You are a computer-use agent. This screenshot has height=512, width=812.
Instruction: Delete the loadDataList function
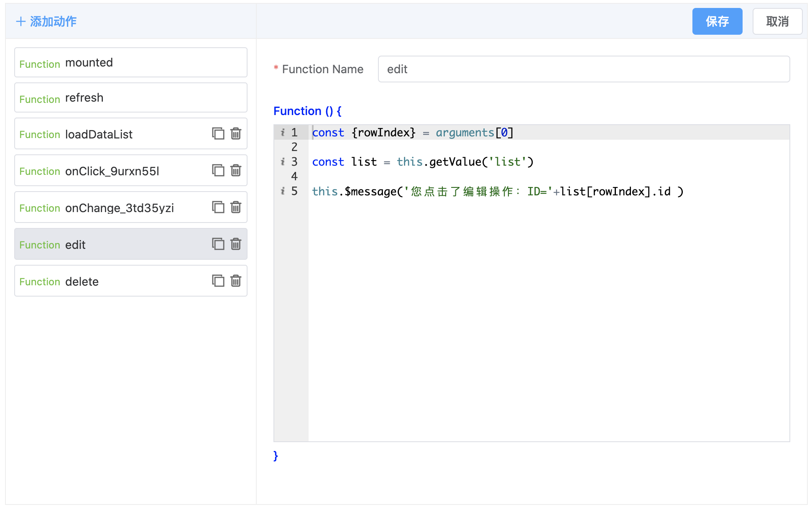pyautogui.click(x=236, y=133)
